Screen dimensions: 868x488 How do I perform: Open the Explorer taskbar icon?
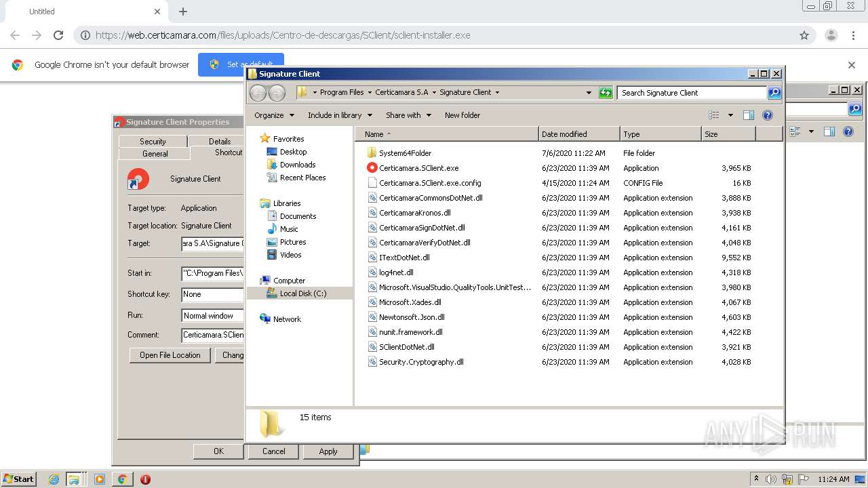[x=73, y=479]
